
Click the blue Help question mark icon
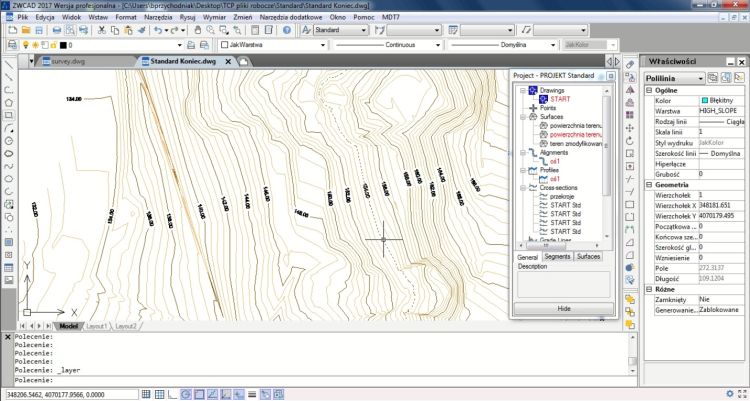287,30
